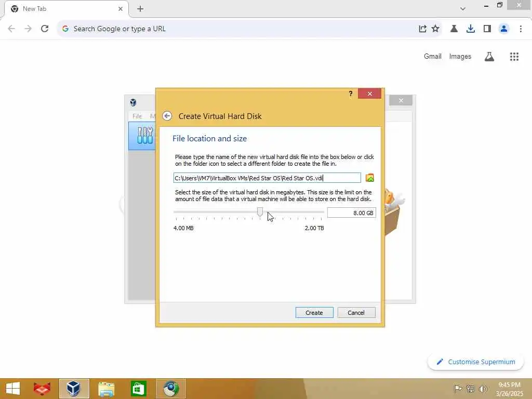Viewport: 532px width, 399px height.
Task: Open the red fox app in taskbar
Action: [x=42, y=389]
